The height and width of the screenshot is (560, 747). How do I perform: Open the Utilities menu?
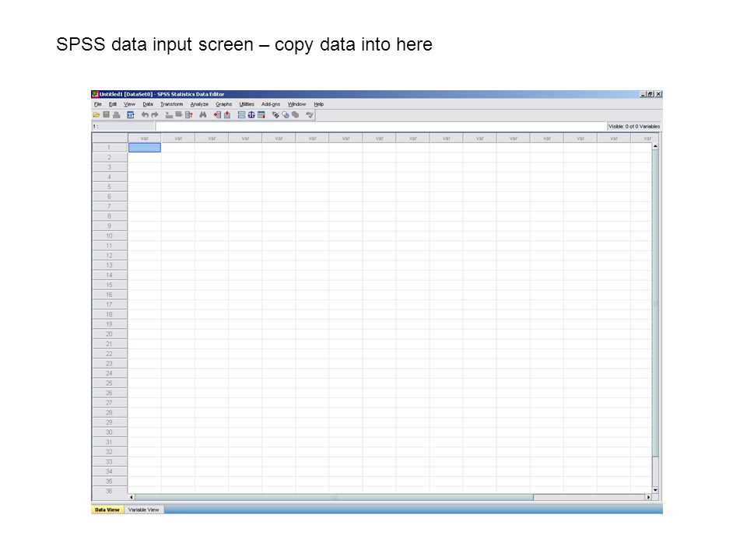pyautogui.click(x=247, y=104)
